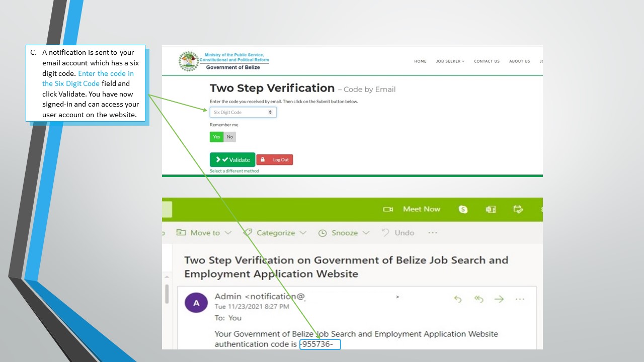
Task: Click the spinner arrows in code field
Action: 270,113
